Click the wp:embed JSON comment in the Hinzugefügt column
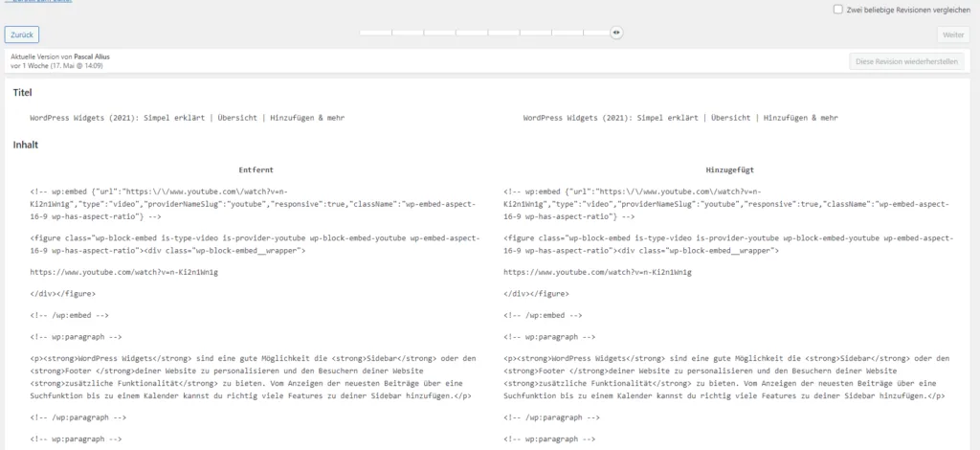Image resolution: width=980 pixels, height=450 pixels. point(727,204)
